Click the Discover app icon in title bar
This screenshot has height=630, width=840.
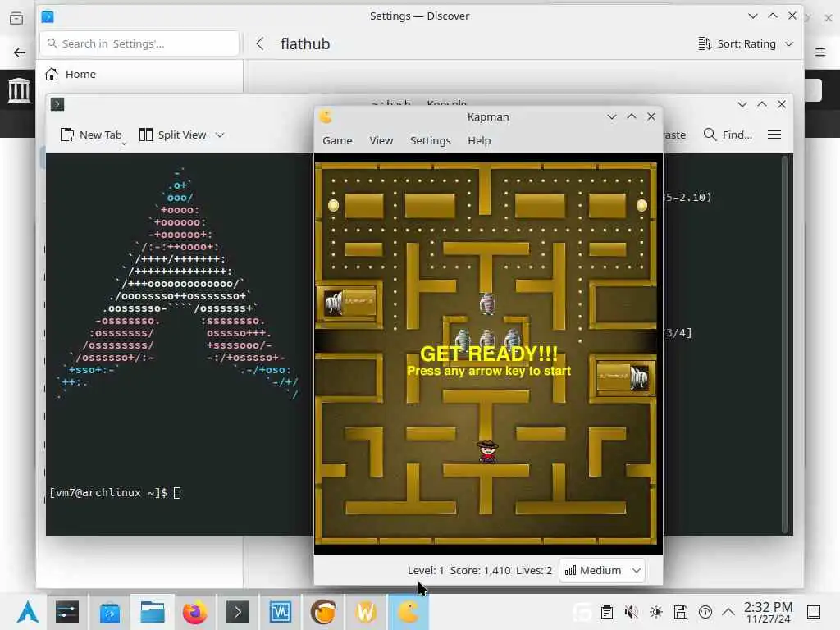[x=48, y=16]
